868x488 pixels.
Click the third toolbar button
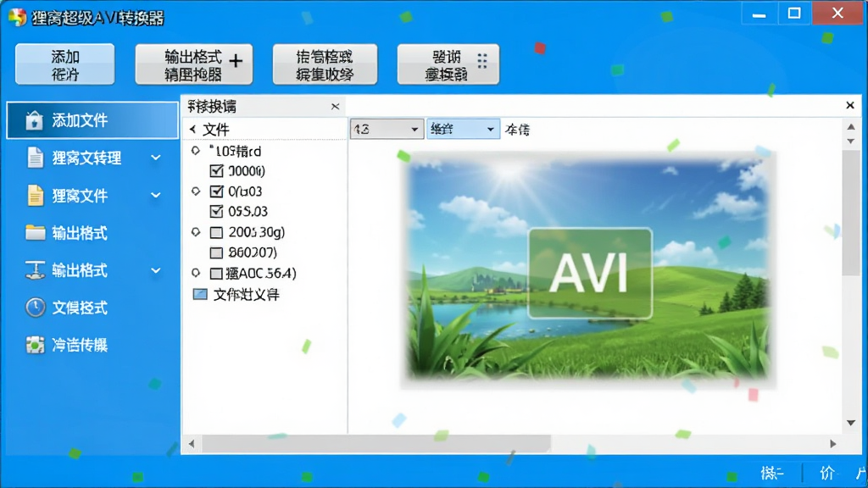coord(325,64)
